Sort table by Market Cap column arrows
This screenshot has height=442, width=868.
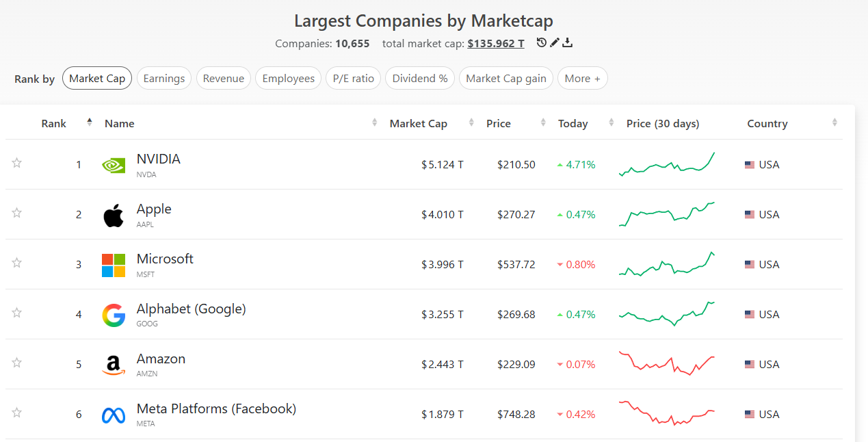pos(471,123)
